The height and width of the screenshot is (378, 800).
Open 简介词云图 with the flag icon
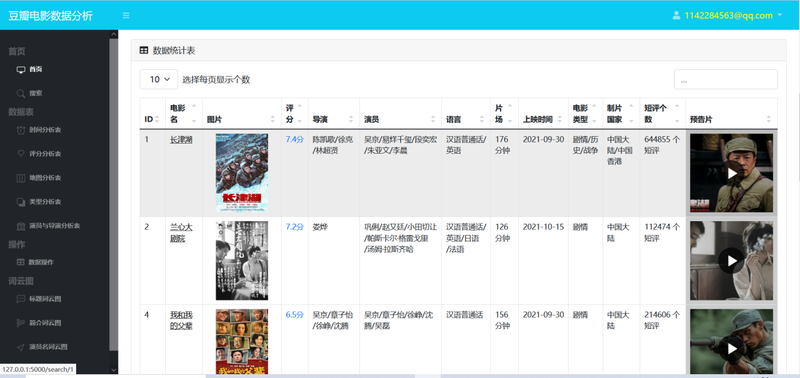click(39, 322)
